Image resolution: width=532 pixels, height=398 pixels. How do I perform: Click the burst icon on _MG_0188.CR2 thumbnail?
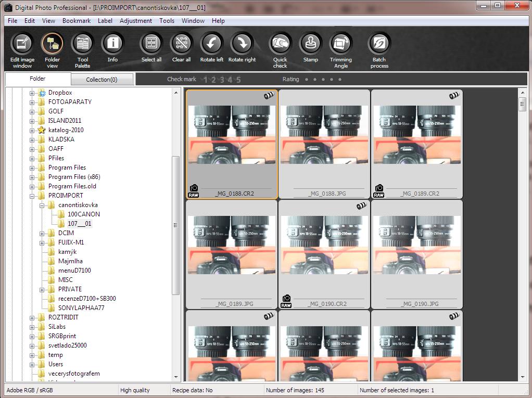pos(269,96)
